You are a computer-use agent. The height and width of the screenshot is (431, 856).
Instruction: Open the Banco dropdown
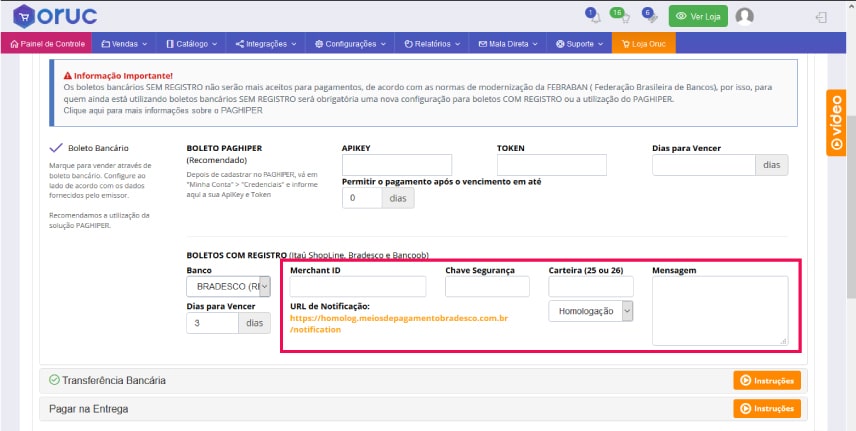[x=228, y=286]
